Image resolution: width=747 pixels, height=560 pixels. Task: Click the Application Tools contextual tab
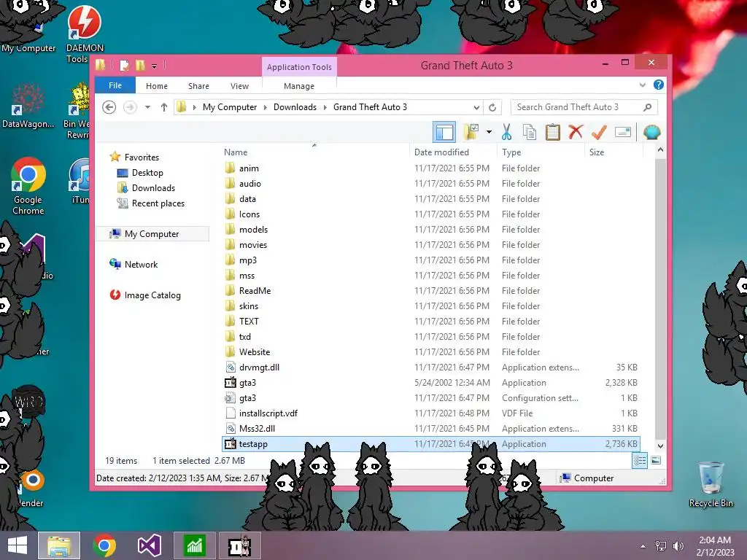click(299, 67)
